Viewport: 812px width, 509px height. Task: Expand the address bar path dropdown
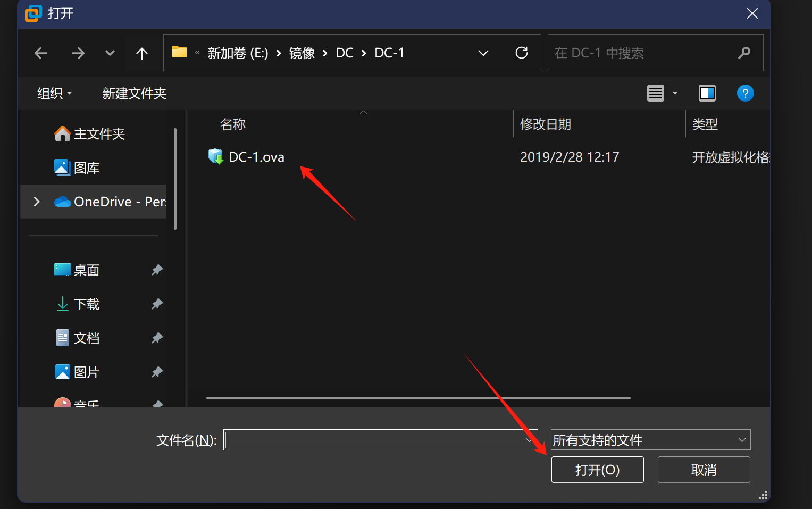(x=483, y=53)
